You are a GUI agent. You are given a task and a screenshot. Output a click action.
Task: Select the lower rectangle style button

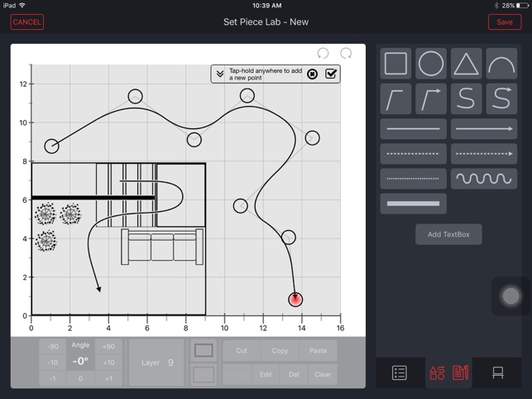(204, 375)
